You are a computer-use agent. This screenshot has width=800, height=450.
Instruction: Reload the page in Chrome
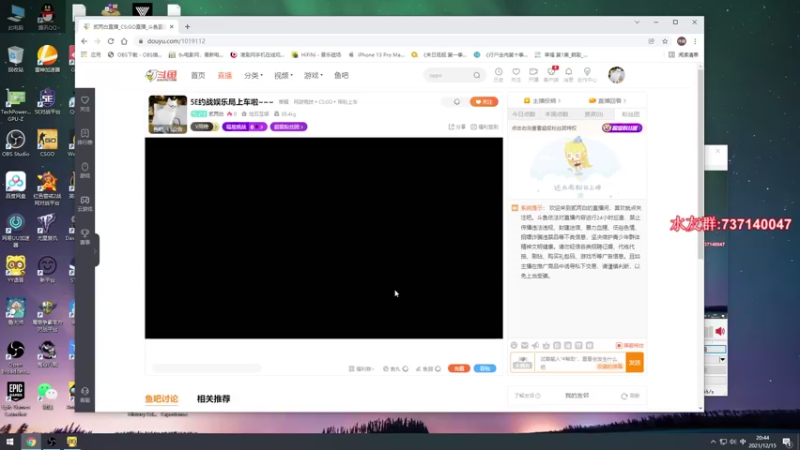tap(111, 41)
